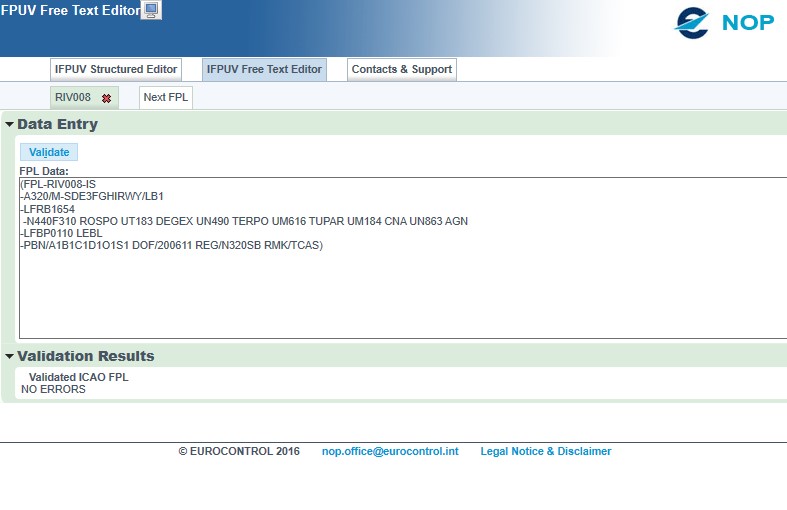Click the FPL Data: label
787x510 pixels.
pos(44,171)
